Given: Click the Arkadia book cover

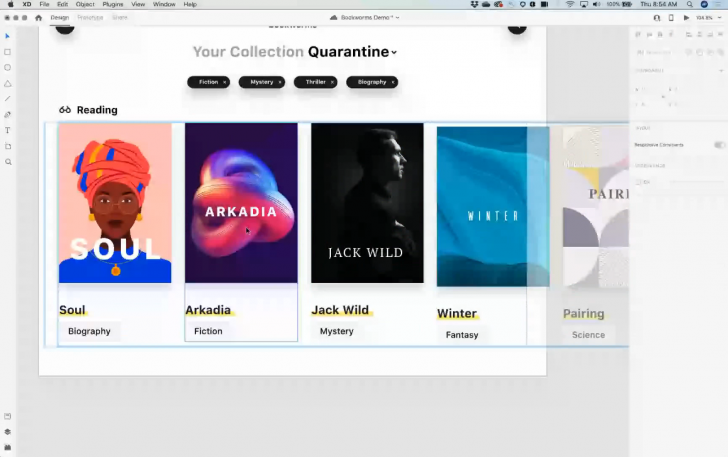Looking at the screenshot, I should 241,203.
